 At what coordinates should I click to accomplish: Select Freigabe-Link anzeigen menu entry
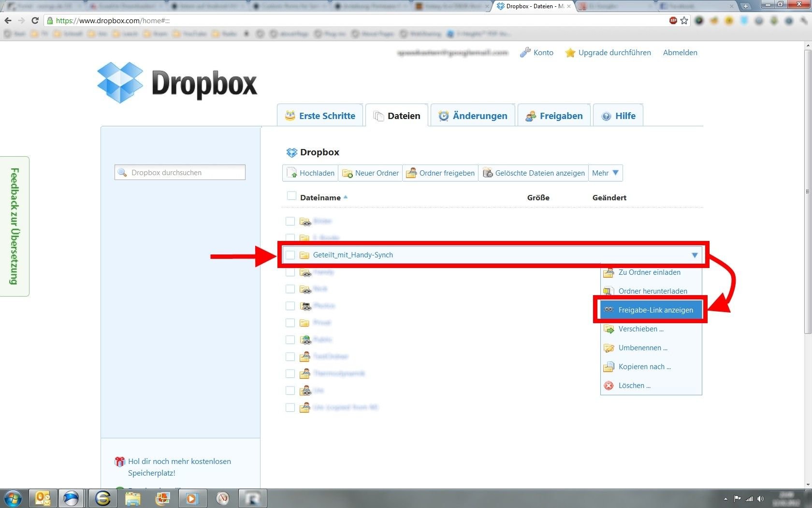[x=651, y=310]
